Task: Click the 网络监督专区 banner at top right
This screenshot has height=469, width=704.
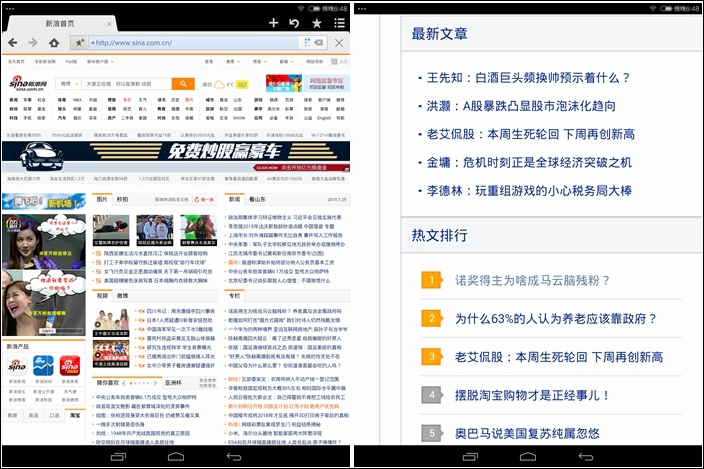Action: (x=327, y=83)
